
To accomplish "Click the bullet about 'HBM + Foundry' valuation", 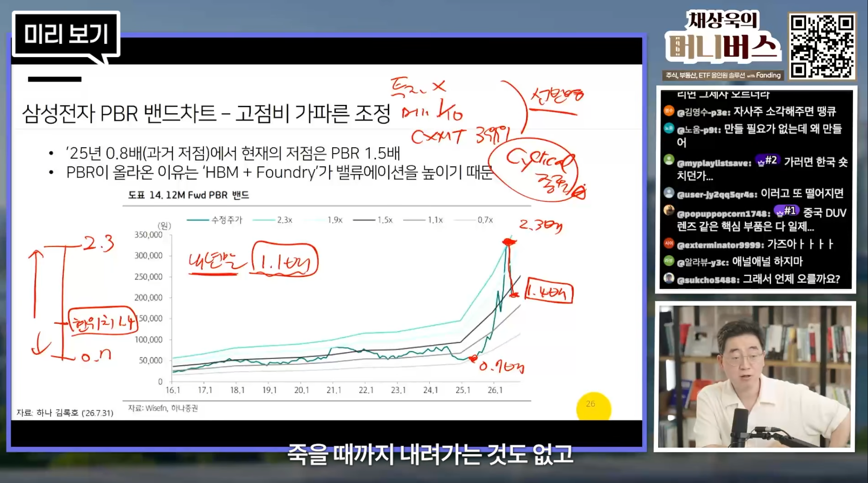I will pos(280,172).
